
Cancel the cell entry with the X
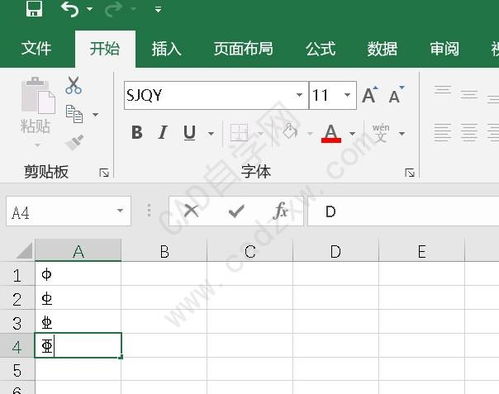pos(191,211)
